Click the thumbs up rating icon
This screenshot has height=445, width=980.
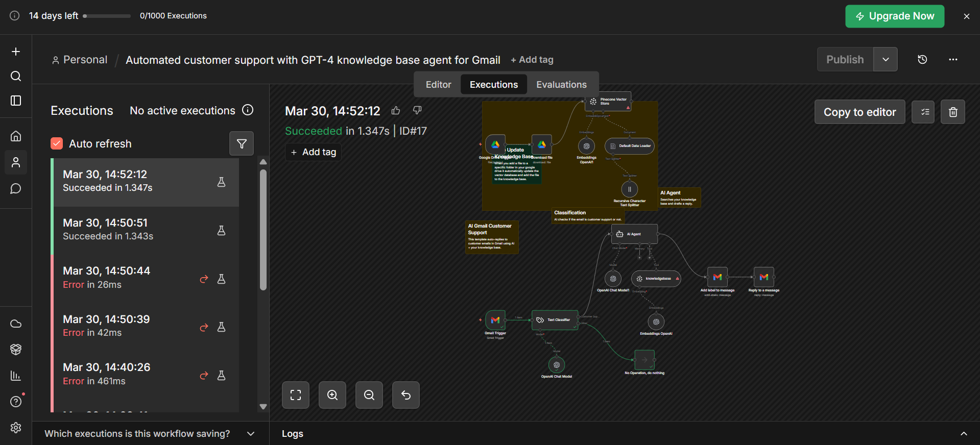coord(396,111)
